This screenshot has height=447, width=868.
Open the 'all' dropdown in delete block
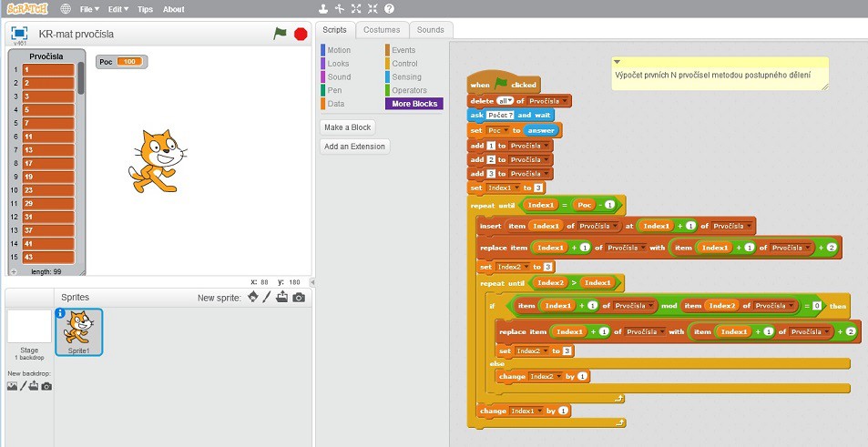[505, 100]
